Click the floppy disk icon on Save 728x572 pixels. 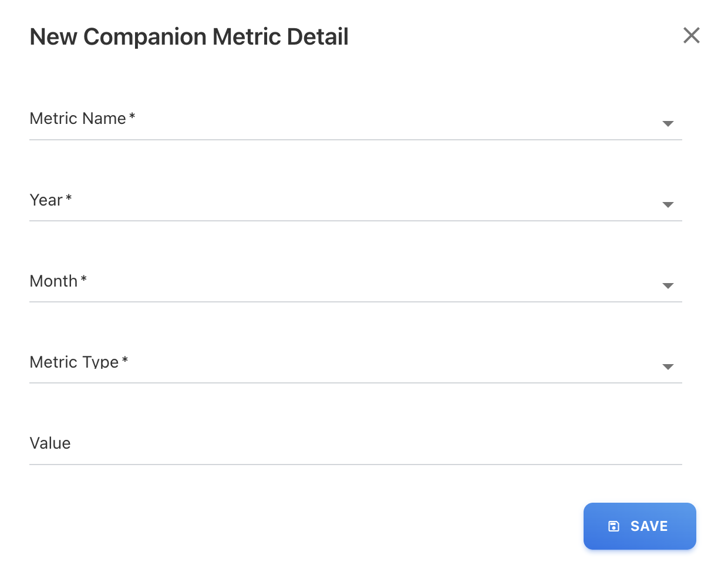(x=614, y=526)
